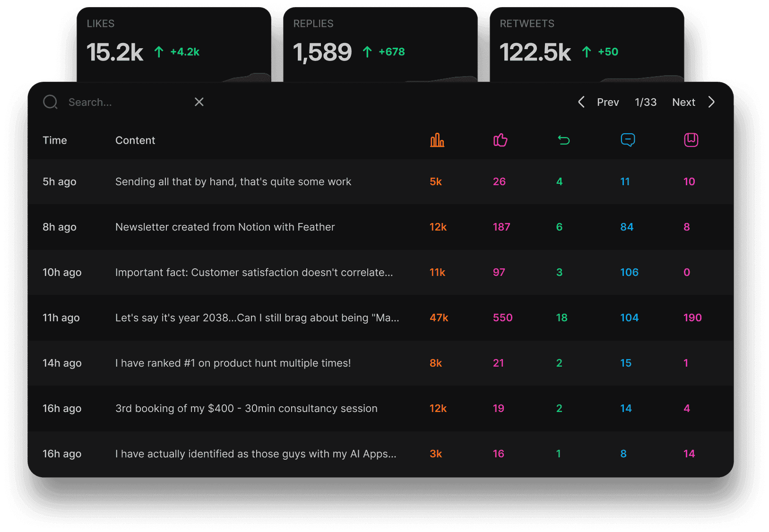Click the search magnifier icon

point(50,102)
